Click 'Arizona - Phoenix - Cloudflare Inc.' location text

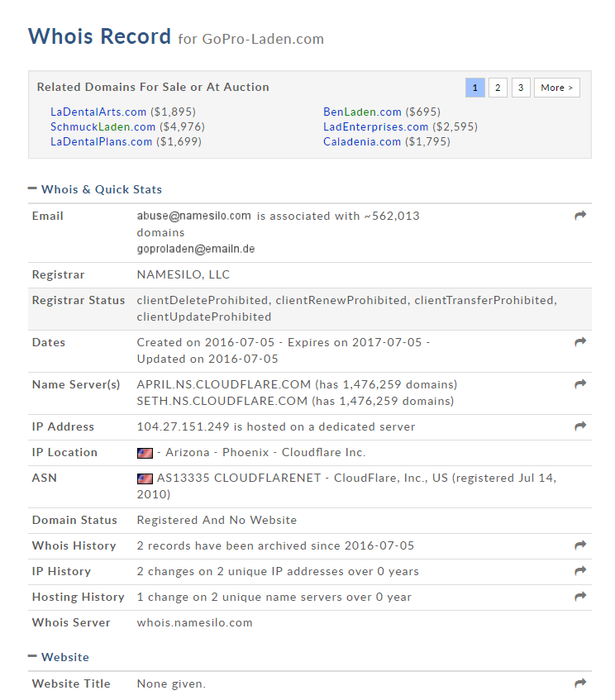pyautogui.click(x=265, y=452)
